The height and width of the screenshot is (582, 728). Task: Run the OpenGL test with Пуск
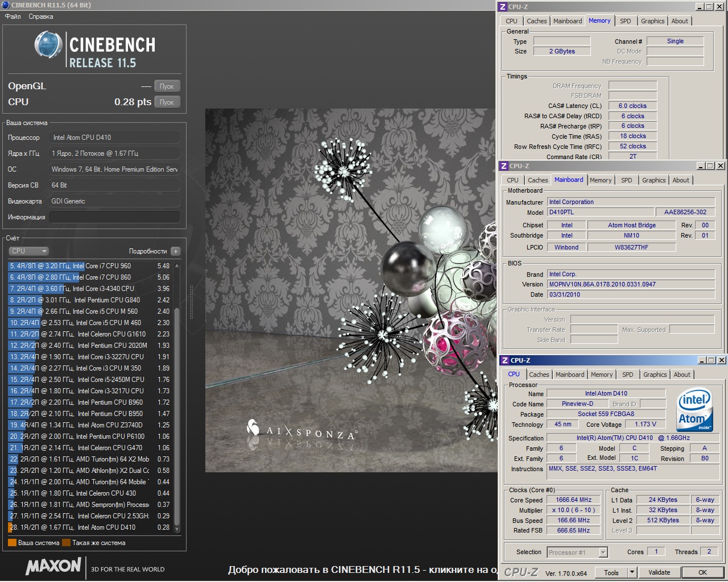pos(167,86)
